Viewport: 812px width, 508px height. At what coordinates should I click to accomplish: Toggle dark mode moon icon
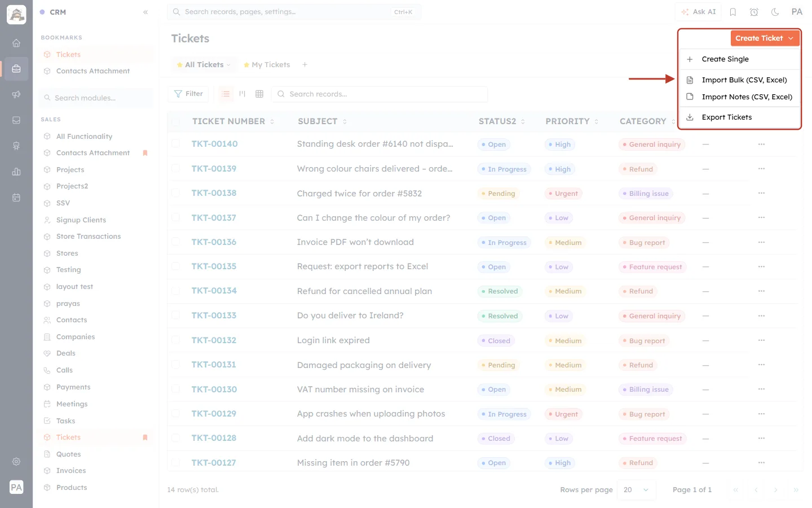tap(775, 12)
